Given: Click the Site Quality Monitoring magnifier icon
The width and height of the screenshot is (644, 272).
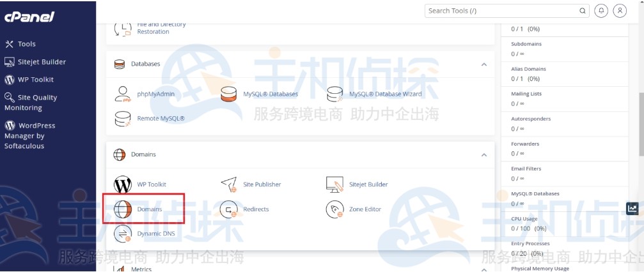Looking at the screenshot, I should coord(10,97).
